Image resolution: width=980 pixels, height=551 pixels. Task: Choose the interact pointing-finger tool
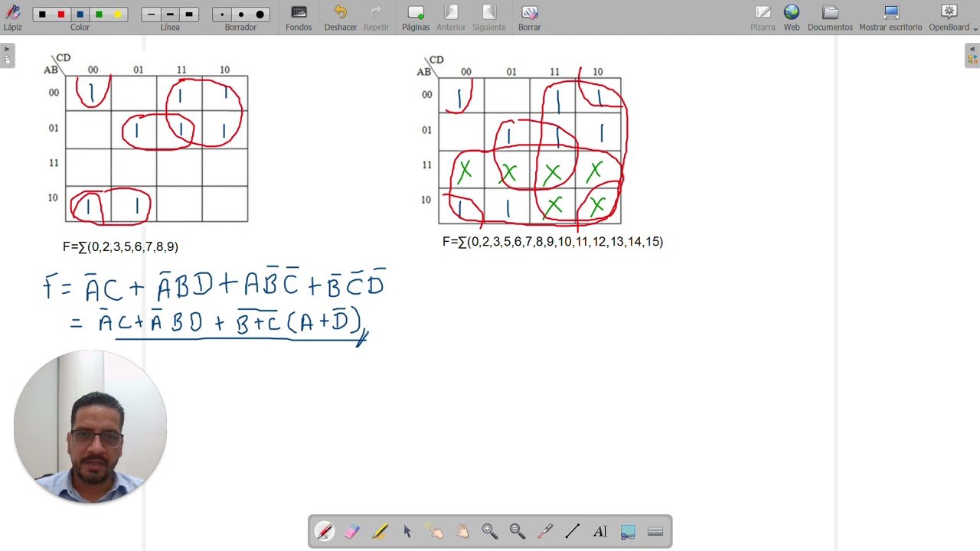pyautogui.click(x=435, y=531)
